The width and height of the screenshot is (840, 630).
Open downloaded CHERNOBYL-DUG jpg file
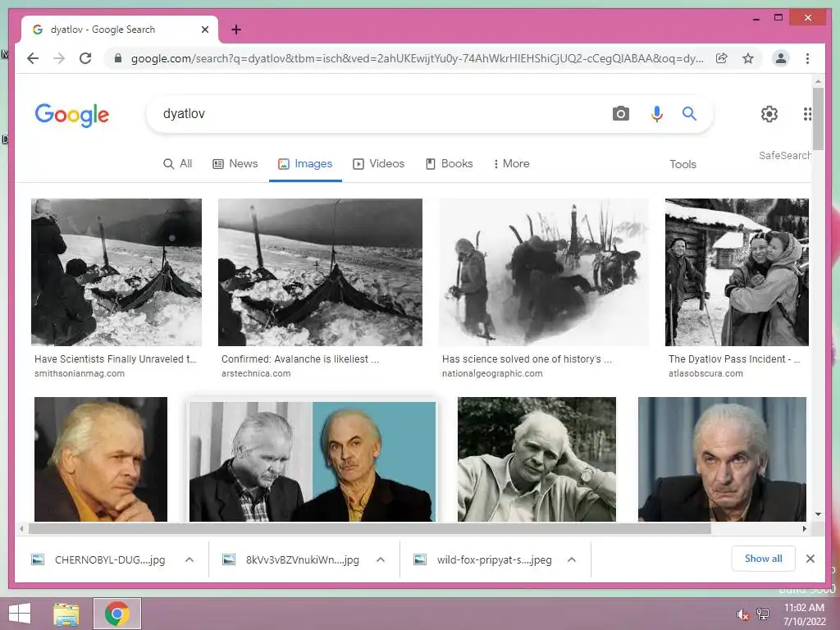(99, 559)
